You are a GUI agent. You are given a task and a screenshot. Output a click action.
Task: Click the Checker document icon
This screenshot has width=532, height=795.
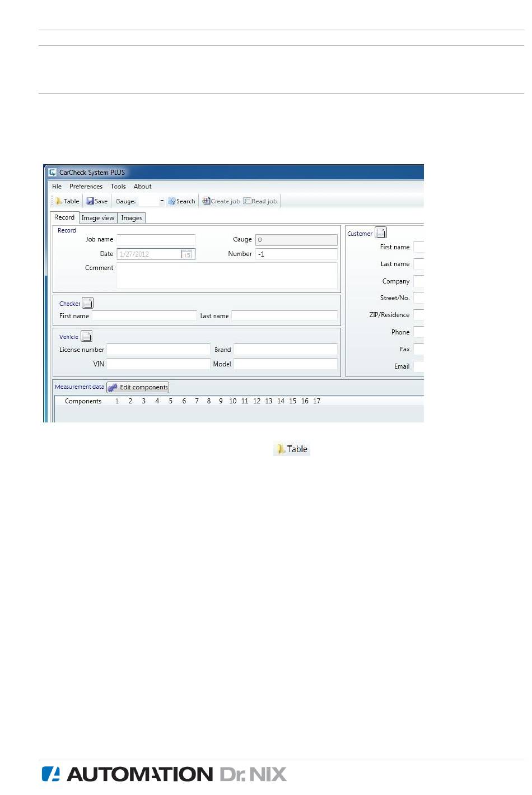(x=88, y=303)
